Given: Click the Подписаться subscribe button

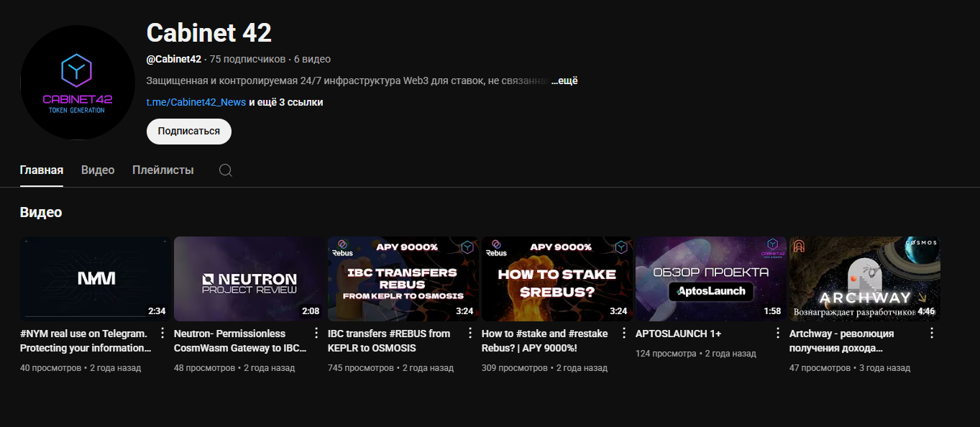Looking at the screenshot, I should [189, 132].
